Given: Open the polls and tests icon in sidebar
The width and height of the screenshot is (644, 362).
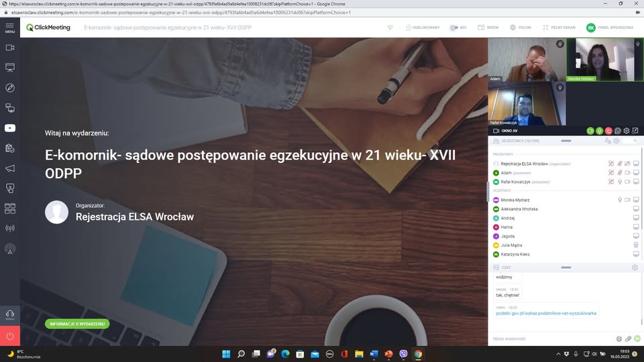Looking at the screenshot, I should point(10,148).
